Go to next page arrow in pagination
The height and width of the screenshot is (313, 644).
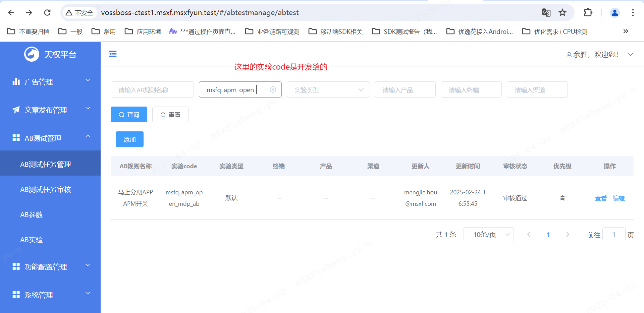568,234
